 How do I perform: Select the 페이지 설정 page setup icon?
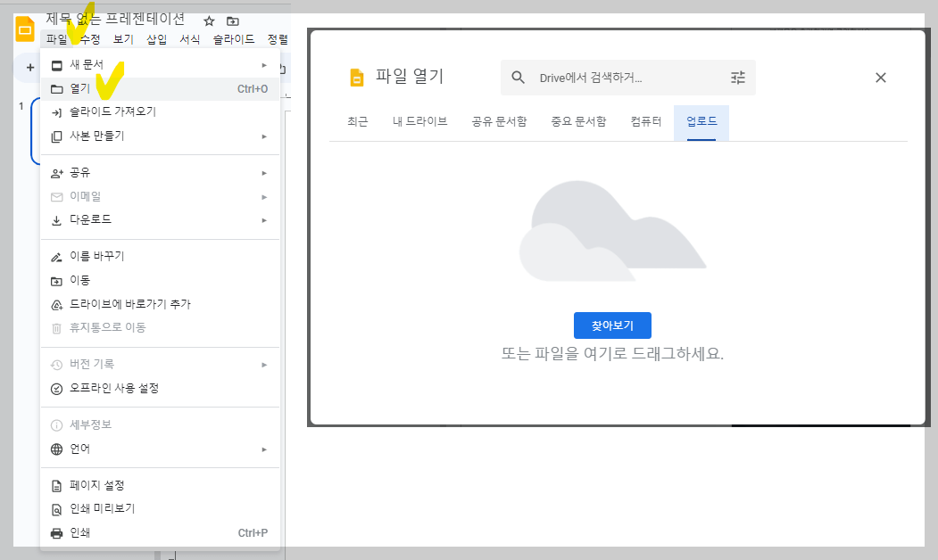point(54,485)
